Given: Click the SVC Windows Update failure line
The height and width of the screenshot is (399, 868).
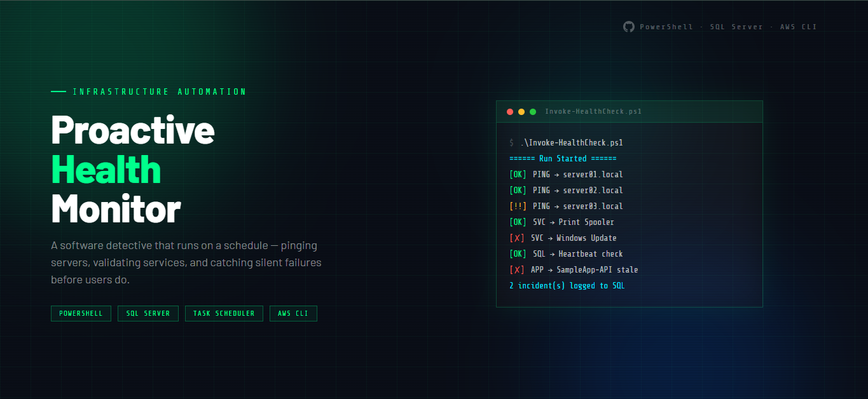Looking at the screenshot, I should [x=563, y=238].
